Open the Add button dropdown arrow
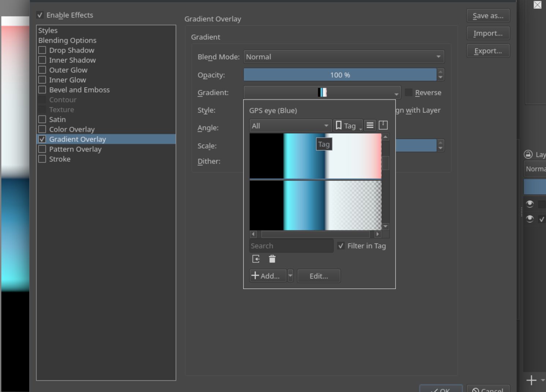This screenshot has width=546, height=392. tap(290, 275)
